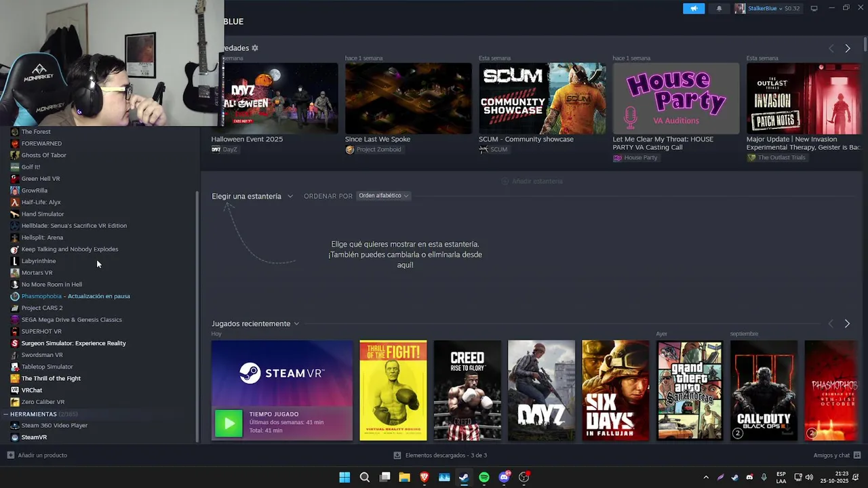Select Phasmophobia - Actualización en pausa

pos(75,296)
